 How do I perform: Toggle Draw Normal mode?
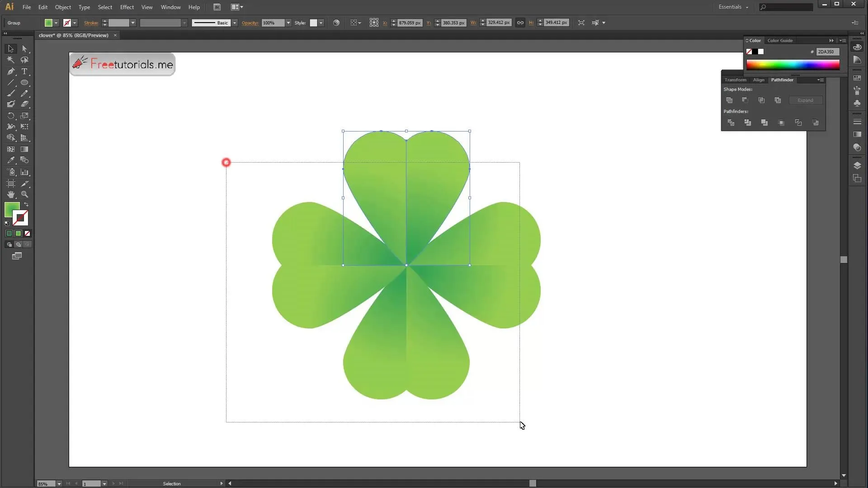pyautogui.click(x=9, y=244)
